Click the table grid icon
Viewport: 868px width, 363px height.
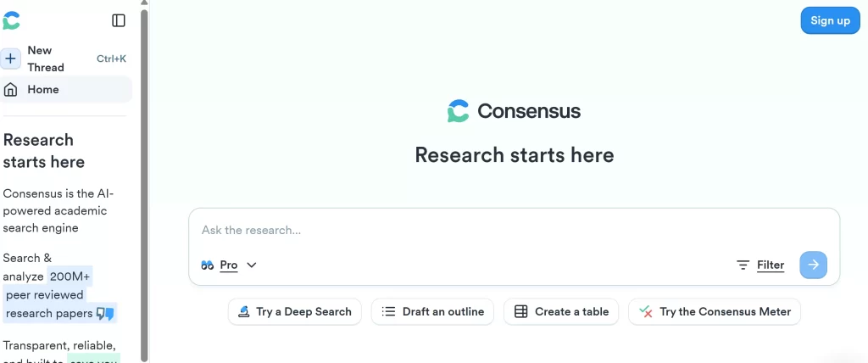[521, 311]
